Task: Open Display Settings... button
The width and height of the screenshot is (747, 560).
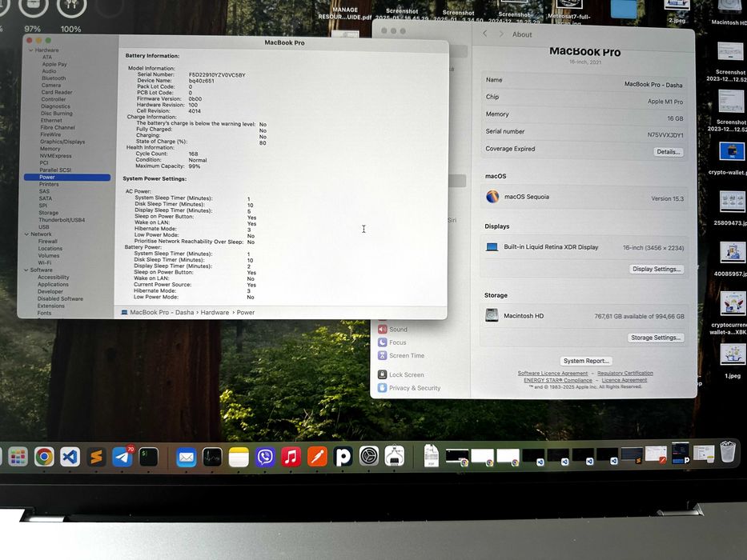Action: [x=656, y=269]
